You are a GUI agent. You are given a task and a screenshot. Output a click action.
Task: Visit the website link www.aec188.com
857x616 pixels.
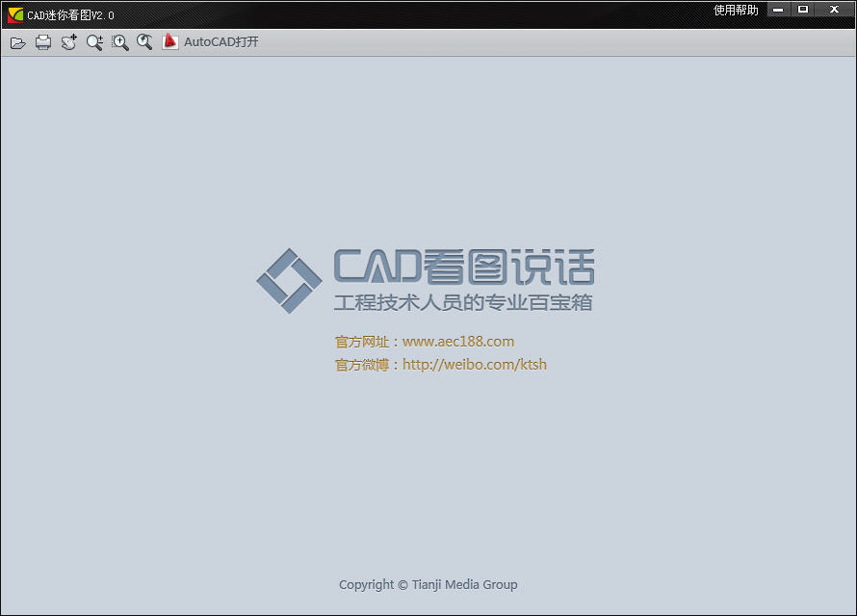point(456,341)
